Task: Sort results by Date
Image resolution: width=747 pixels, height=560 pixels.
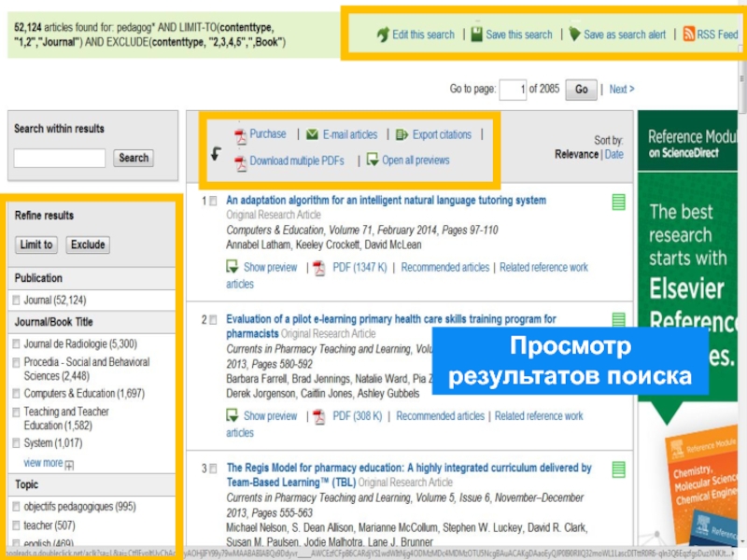Action: [613, 155]
